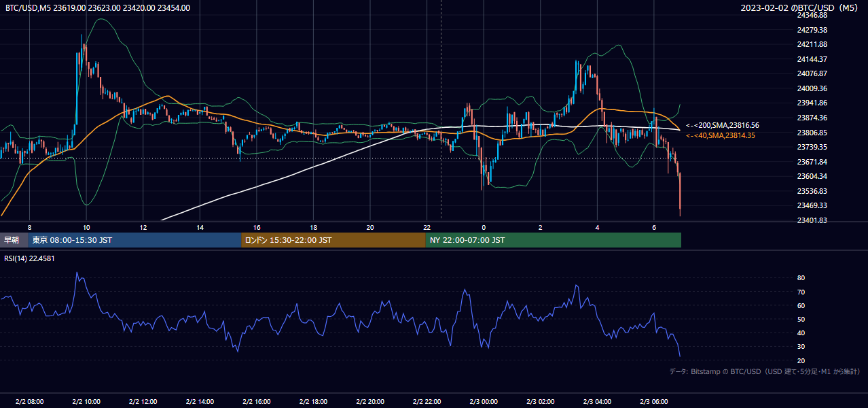The height and width of the screenshot is (408, 868).
Task: Click hour tick 0 under price chart
Action: 484,227
